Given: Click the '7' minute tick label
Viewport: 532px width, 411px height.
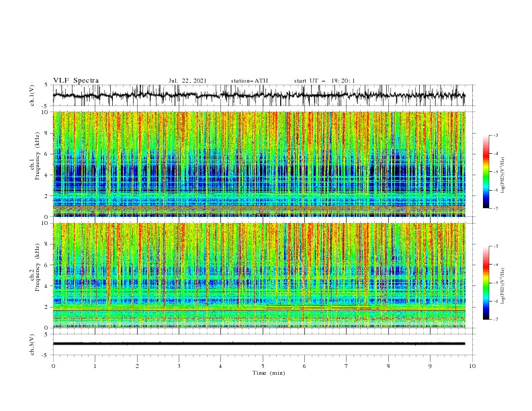Looking at the screenshot, I should pos(346,366).
